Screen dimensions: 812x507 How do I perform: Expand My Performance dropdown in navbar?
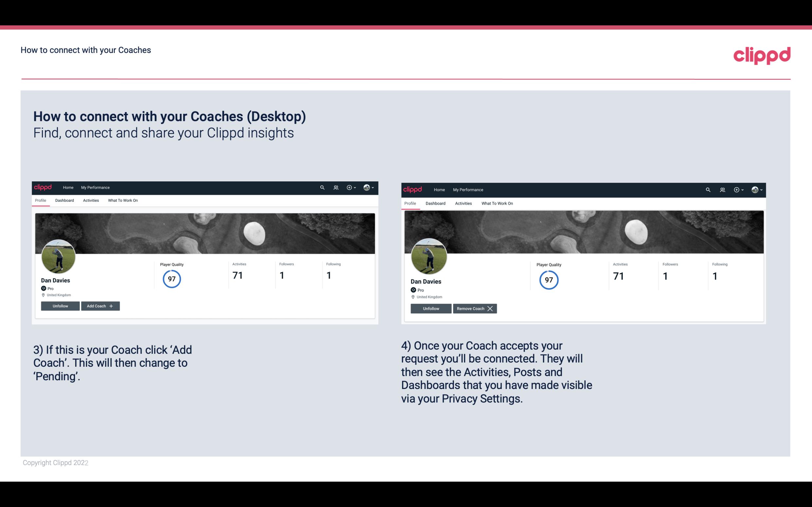tap(95, 188)
